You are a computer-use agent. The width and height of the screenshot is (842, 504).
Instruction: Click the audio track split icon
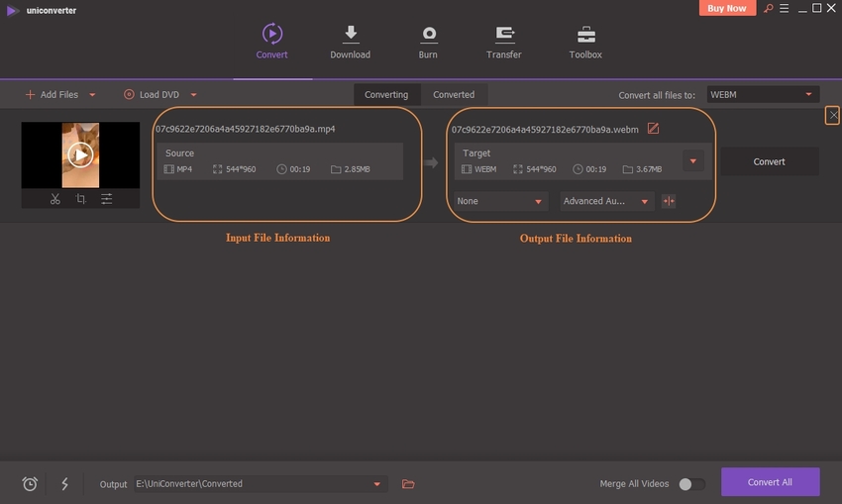pos(669,201)
